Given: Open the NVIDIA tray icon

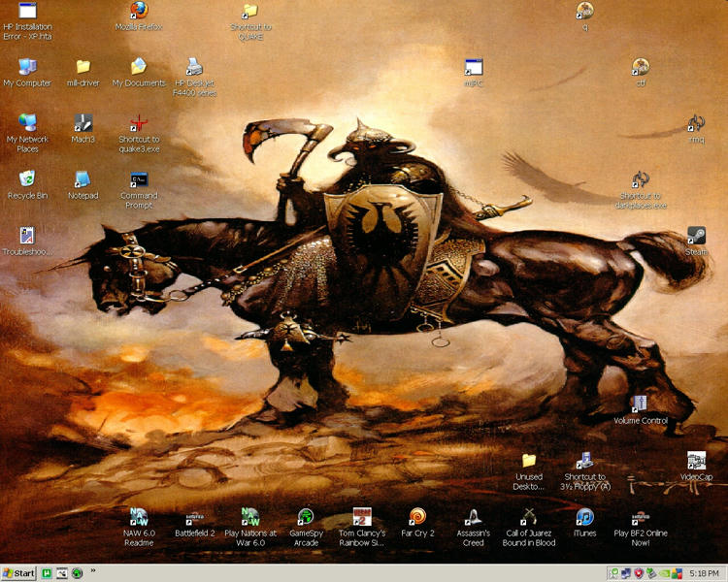Looking at the screenshot, I should click(x=664, y=573).
